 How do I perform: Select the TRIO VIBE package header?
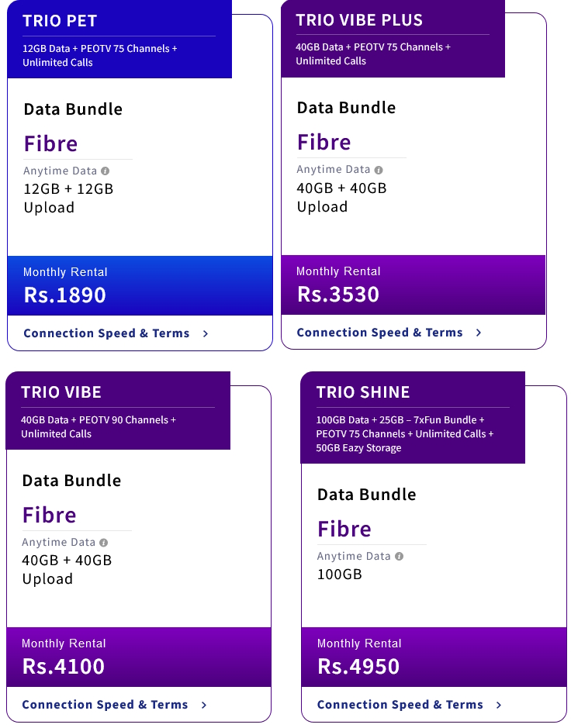pyautogui.click(x=118, y=410)
